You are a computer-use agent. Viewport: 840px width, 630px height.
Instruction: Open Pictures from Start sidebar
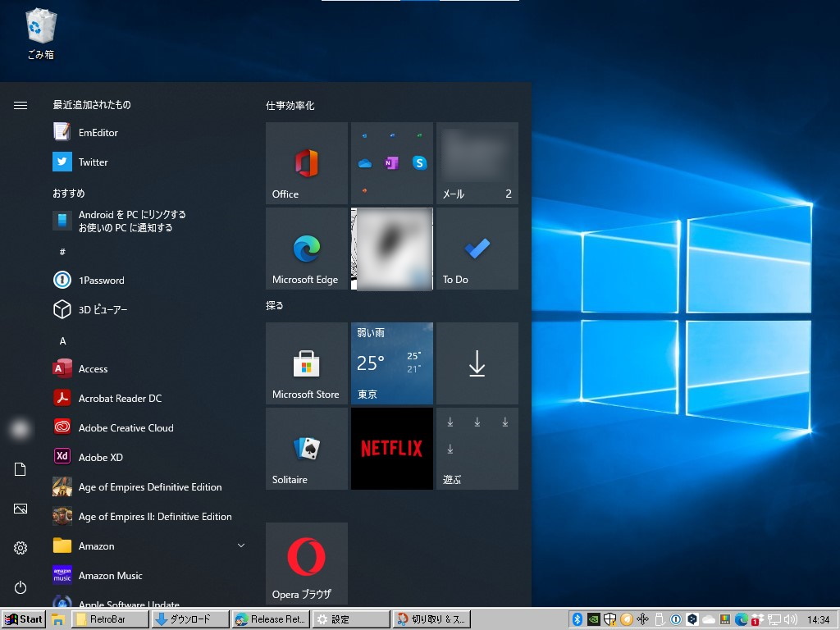[x=21, y=509]
